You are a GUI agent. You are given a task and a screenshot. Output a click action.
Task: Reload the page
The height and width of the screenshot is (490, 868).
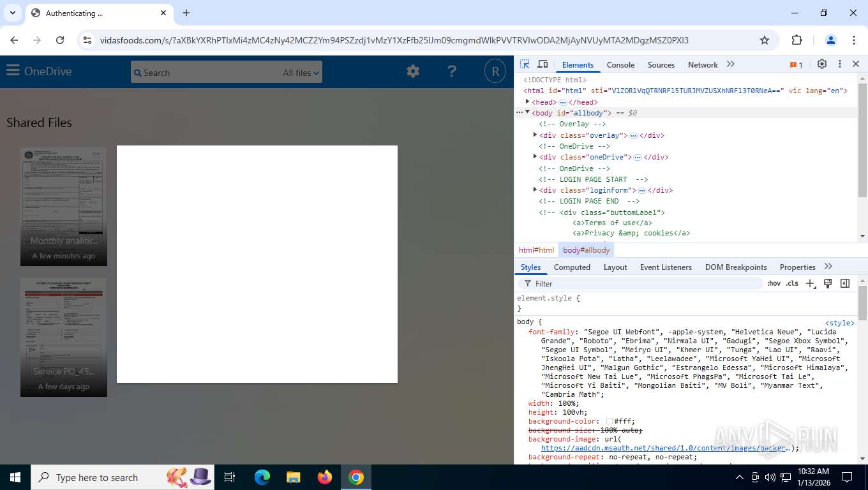pyautogui.click(x=60, y=40)
